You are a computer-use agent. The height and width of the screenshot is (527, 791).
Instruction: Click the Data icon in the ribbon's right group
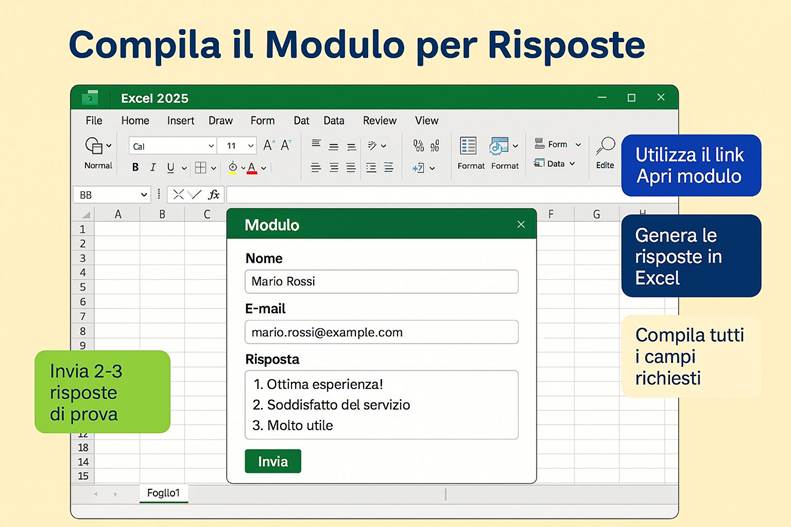[x=539, y=163]
